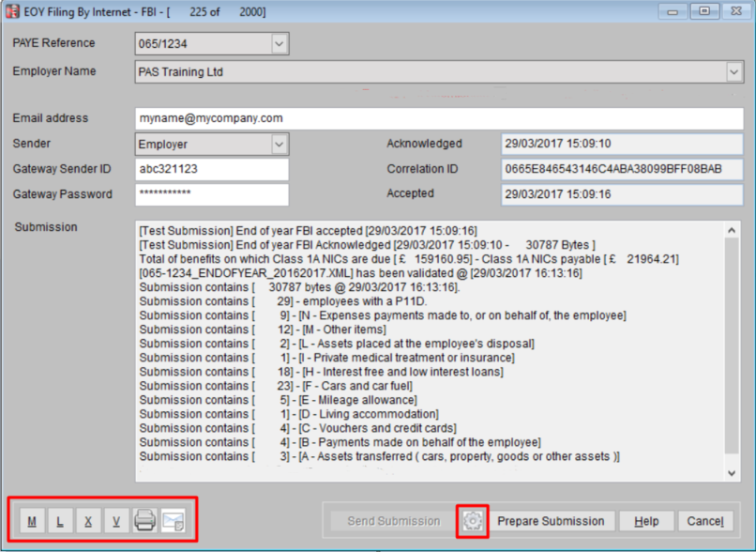Click the Accepted date field
Screen dimensions: 756x552
click(x=622, y=194)
